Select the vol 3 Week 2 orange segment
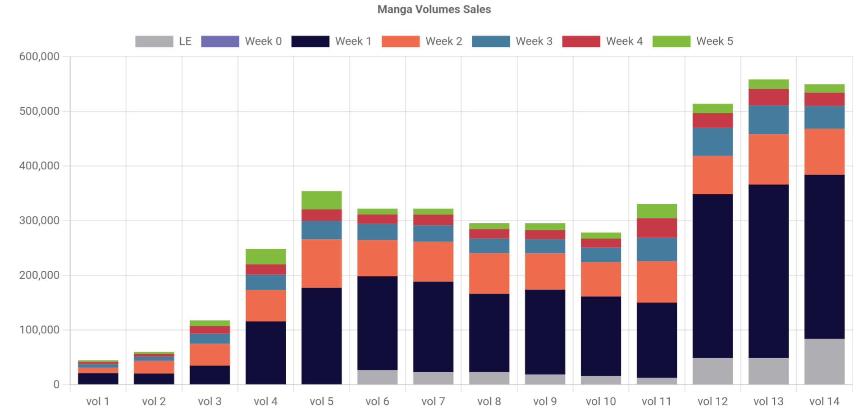The height and width of the screenshot is (411, 868). point(210,355)
